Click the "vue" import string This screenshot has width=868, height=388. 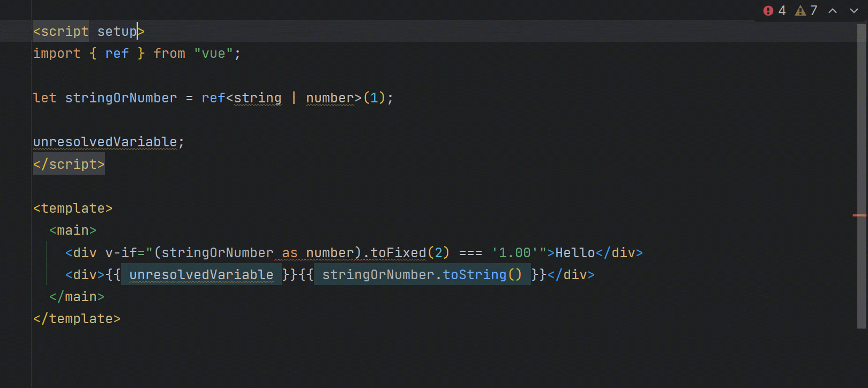[213, 54]
